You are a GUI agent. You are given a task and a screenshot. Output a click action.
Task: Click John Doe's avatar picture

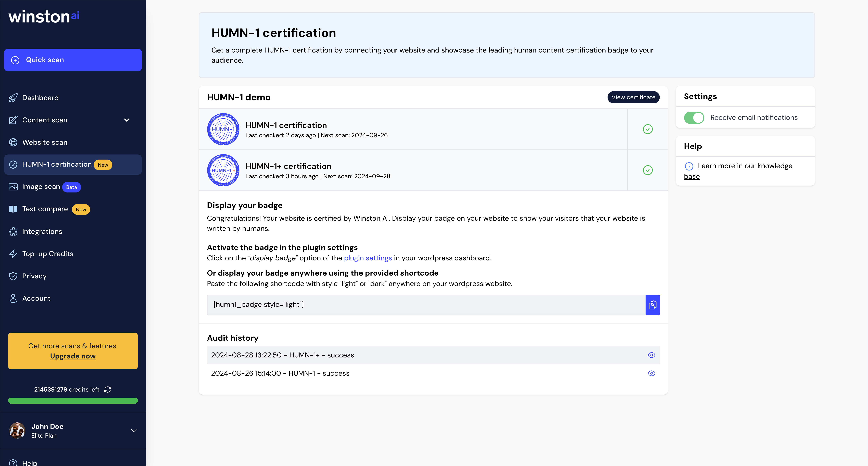17,430
